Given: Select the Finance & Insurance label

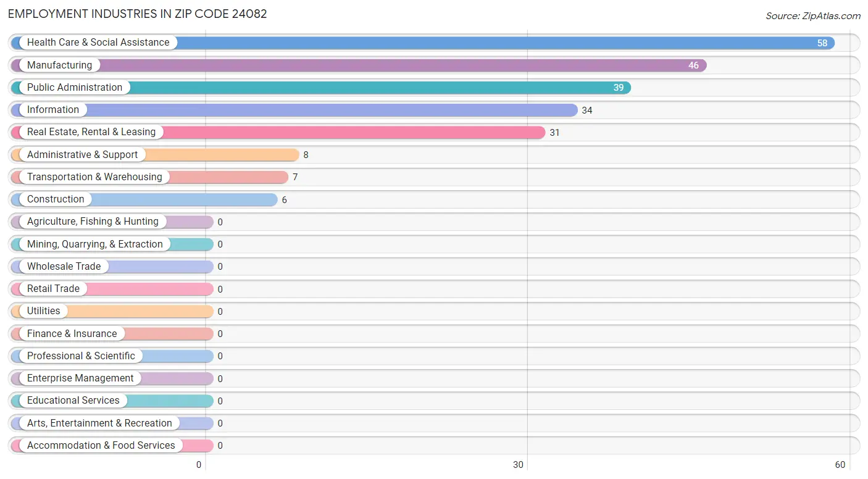Looking at the screenshot, I should (x=72, y=333).
